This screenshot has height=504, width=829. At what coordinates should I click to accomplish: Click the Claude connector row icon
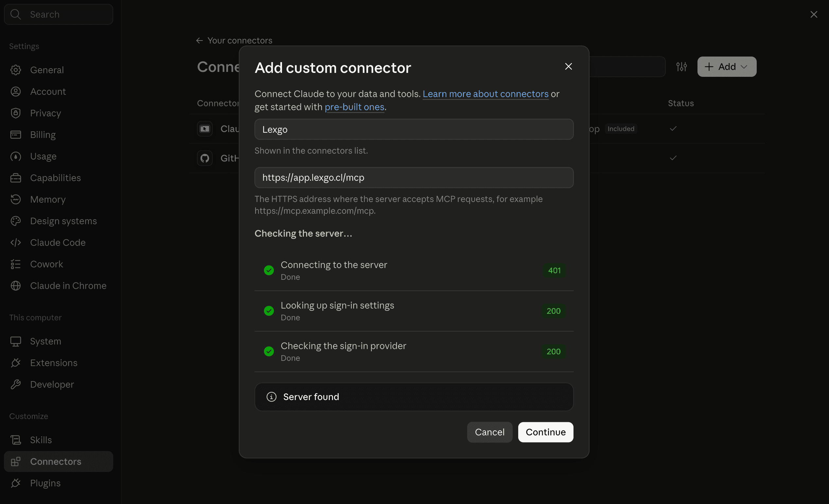tap(204, 129)
